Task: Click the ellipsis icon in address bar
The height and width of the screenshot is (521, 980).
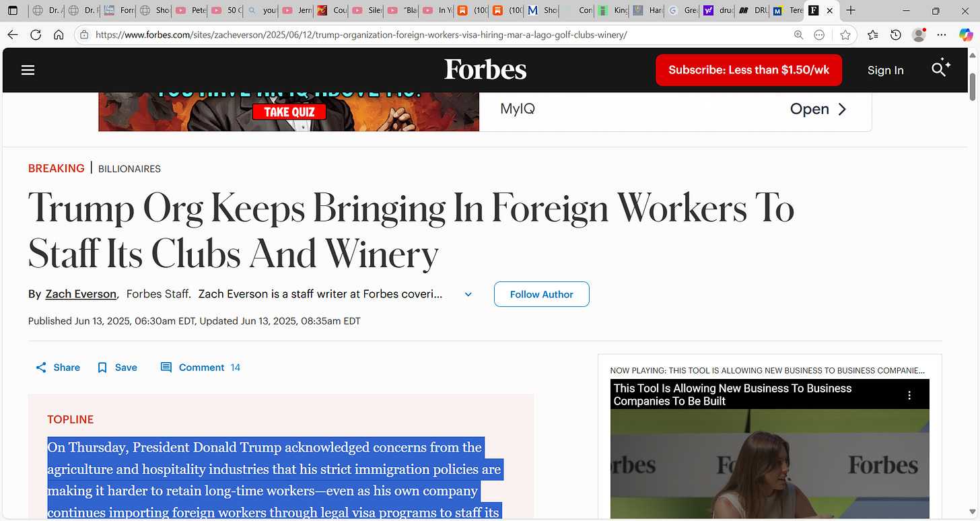Action: 819,35
